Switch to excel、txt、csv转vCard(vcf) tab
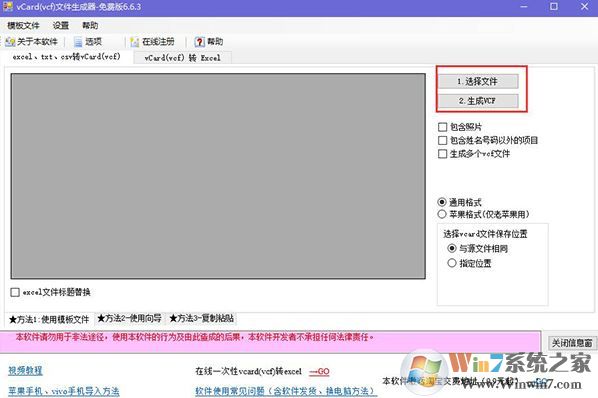Viewport: 598px width, 398px height. [x=67, y=57]
